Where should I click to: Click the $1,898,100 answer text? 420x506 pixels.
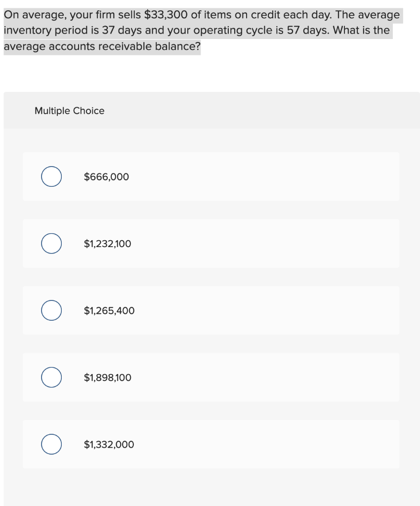[107, 378]
